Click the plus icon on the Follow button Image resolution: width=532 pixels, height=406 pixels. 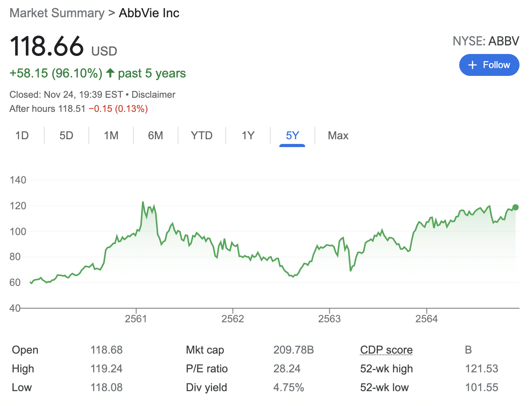coord(473,65)
